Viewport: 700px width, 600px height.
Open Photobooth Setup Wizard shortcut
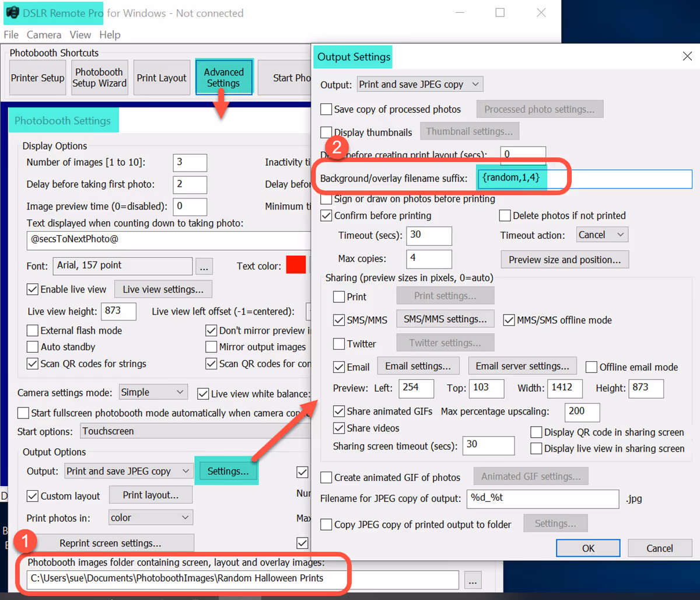click(99, 78)
